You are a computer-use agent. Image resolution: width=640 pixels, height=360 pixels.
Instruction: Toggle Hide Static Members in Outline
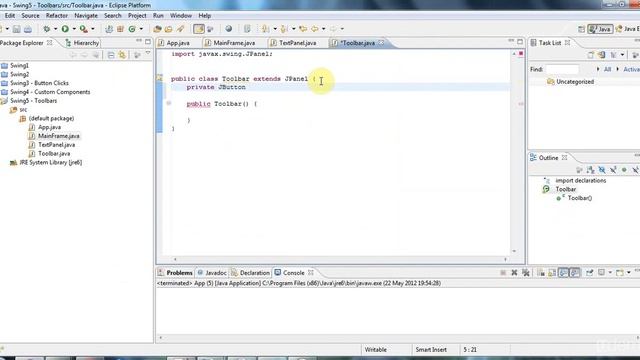pos(613,169)
